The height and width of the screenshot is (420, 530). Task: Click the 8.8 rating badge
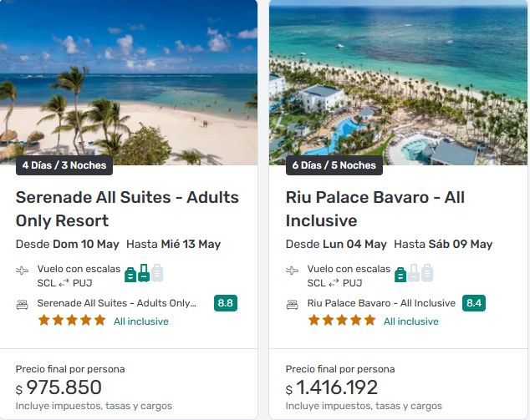click(x=226, y=303)
